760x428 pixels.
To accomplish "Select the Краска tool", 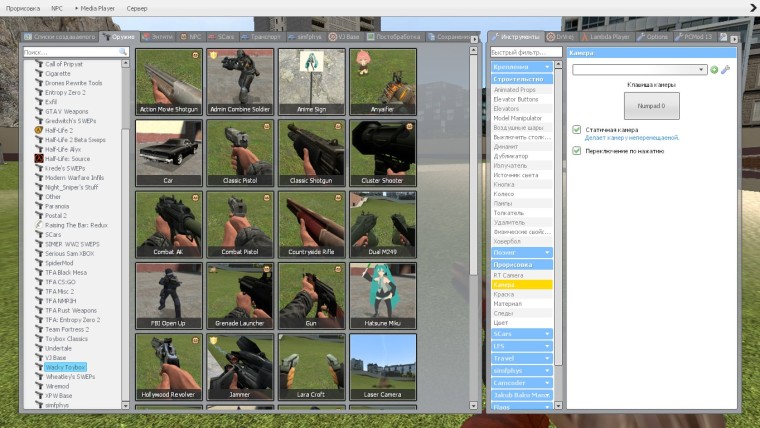I will coord(522,294).
